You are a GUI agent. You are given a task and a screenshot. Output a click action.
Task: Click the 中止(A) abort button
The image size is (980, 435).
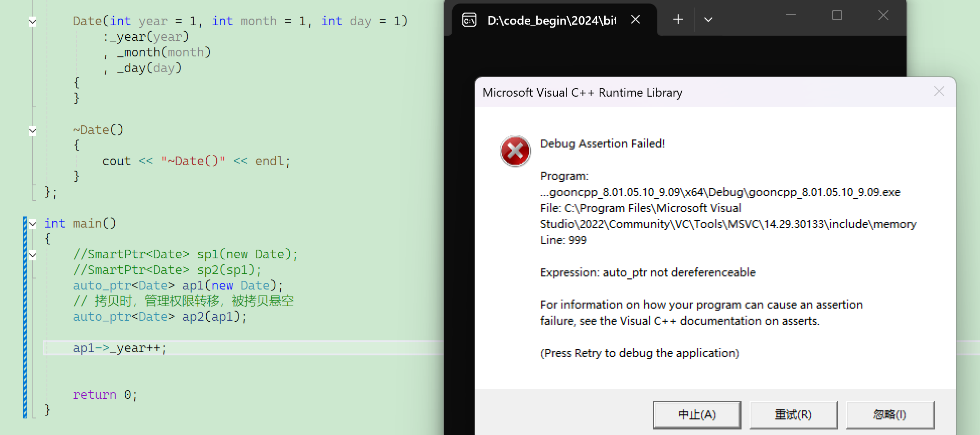[x=697, y=415]
